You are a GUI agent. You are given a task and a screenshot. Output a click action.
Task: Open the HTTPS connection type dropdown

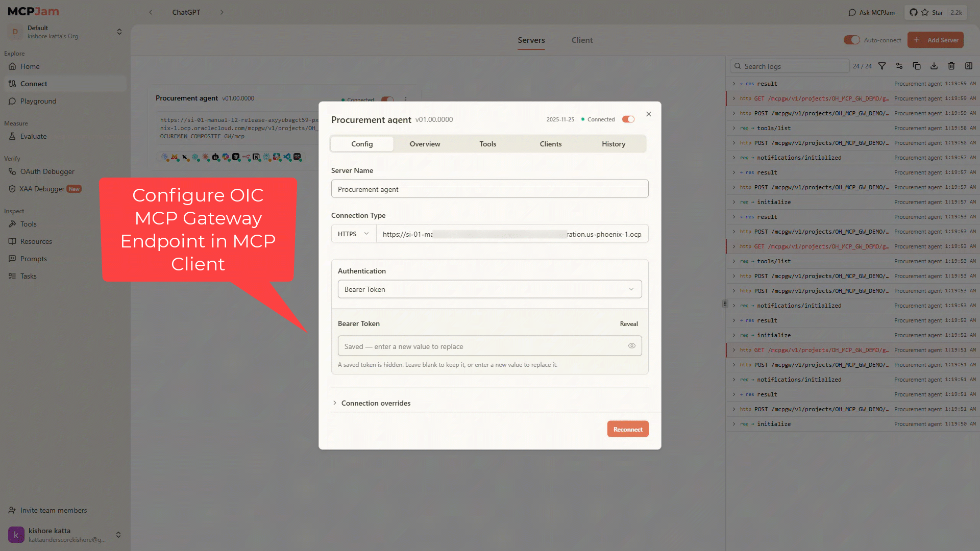[x=353, y=234]
